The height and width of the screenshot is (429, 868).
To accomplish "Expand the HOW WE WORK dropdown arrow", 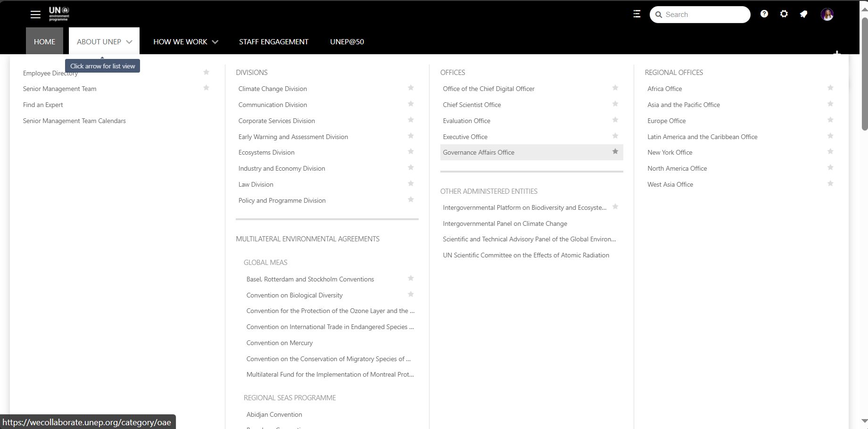I will click(x=215, y=42).
